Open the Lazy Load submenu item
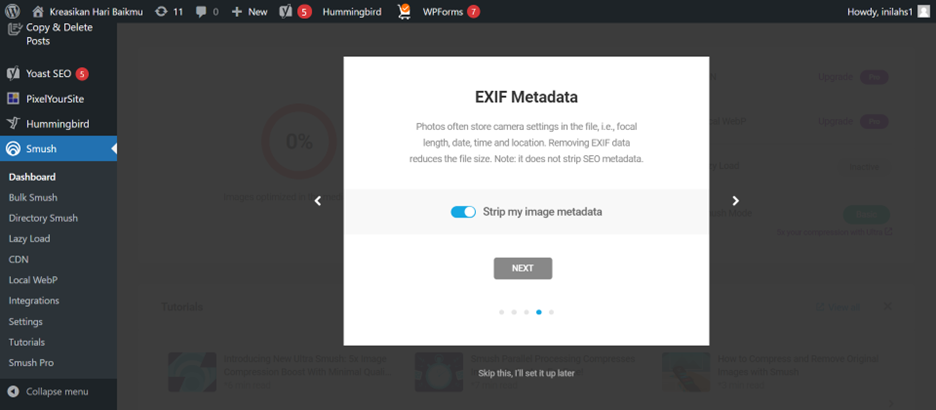936x410 pixels. coord(29,239)
